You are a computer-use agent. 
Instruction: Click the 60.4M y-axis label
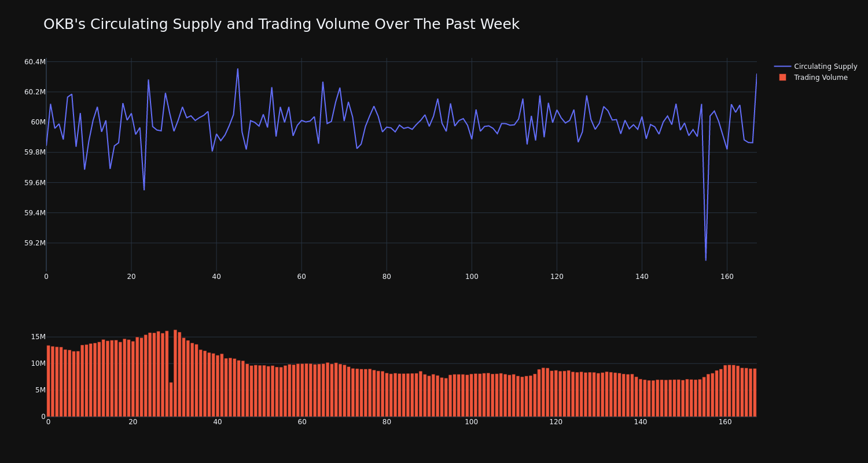(x=35, y=62)
